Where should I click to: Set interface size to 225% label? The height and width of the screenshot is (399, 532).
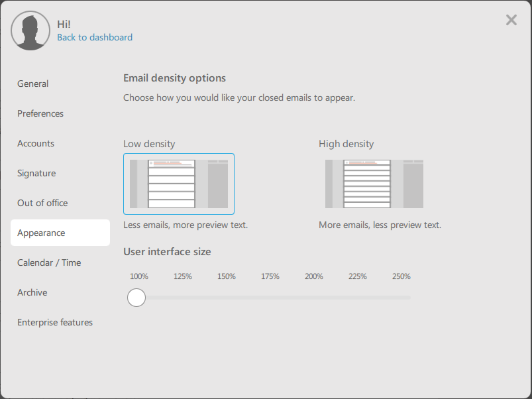click(x=358, y=276)
